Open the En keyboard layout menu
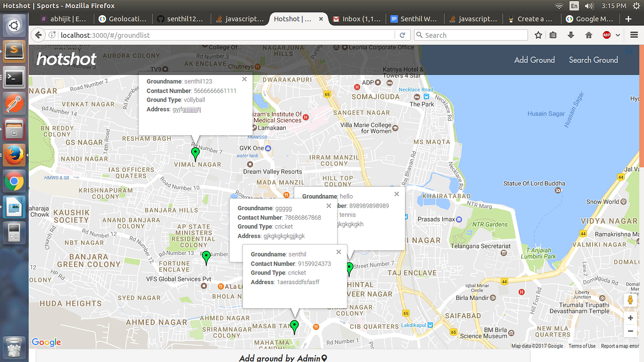Image resolution: width=644 pixels, height=362 pixels. [574, 6]
